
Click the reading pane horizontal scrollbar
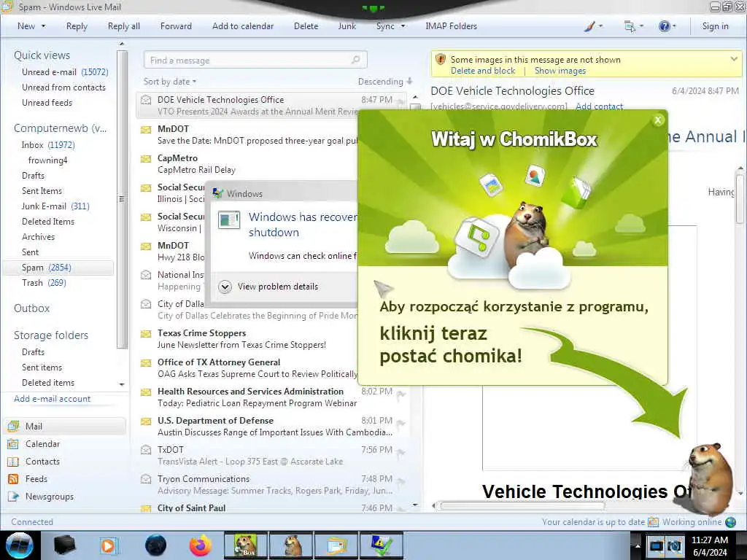(522, 506)
